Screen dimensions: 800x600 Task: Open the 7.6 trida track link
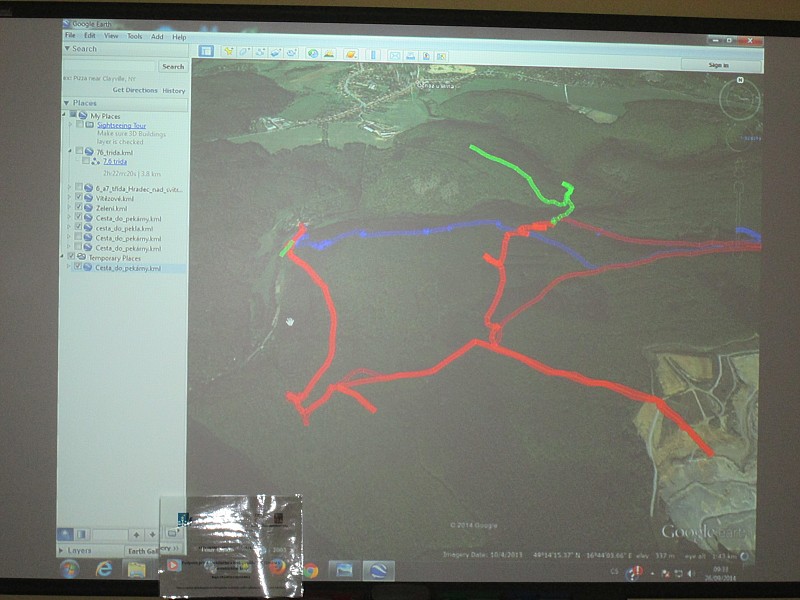coord(115,161)
